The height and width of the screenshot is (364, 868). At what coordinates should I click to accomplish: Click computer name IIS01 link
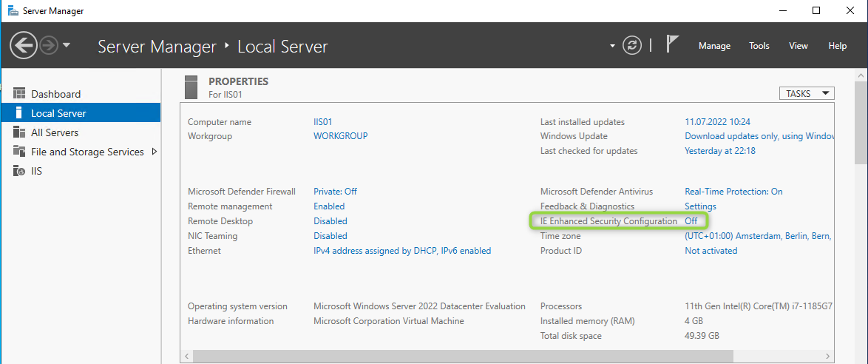324,122
